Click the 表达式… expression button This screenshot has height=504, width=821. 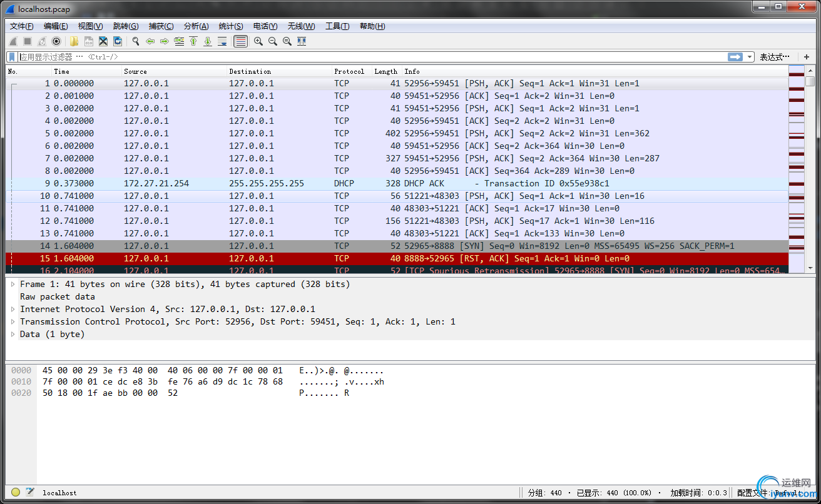pyautogui.click(x=775, y=57)
